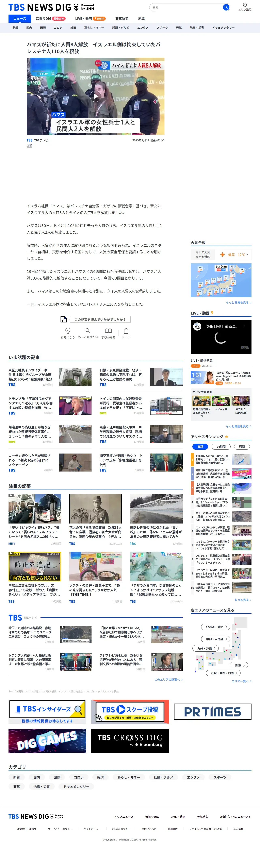Open the PR TIMES banner
The width and height of the screenshot is (260, 868).
[212, 712]
